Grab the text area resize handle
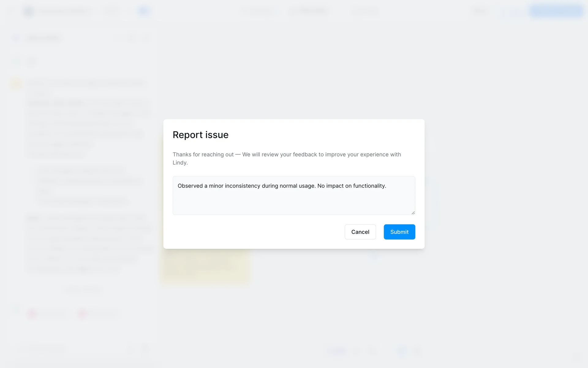 413,213
